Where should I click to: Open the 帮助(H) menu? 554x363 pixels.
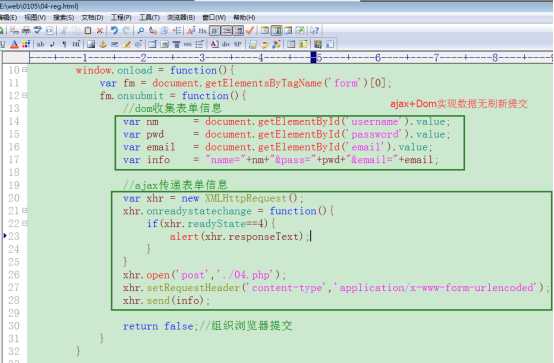click(x=244, y=17)
